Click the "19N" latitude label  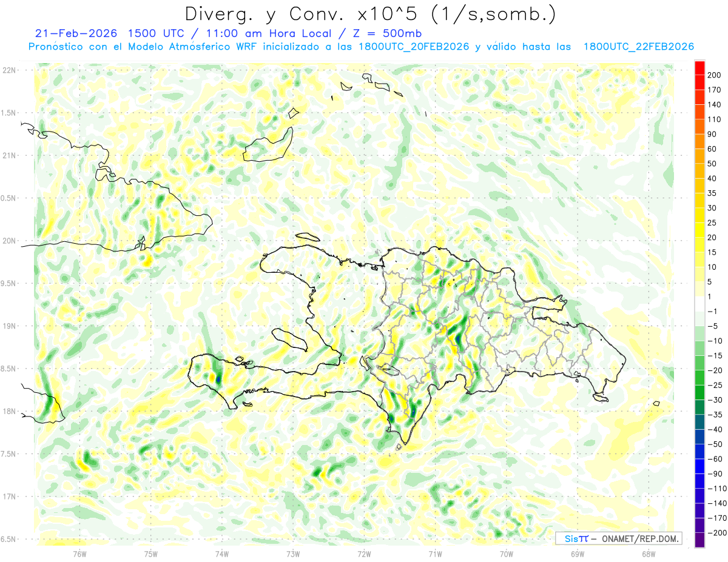[x=8, y=326]
